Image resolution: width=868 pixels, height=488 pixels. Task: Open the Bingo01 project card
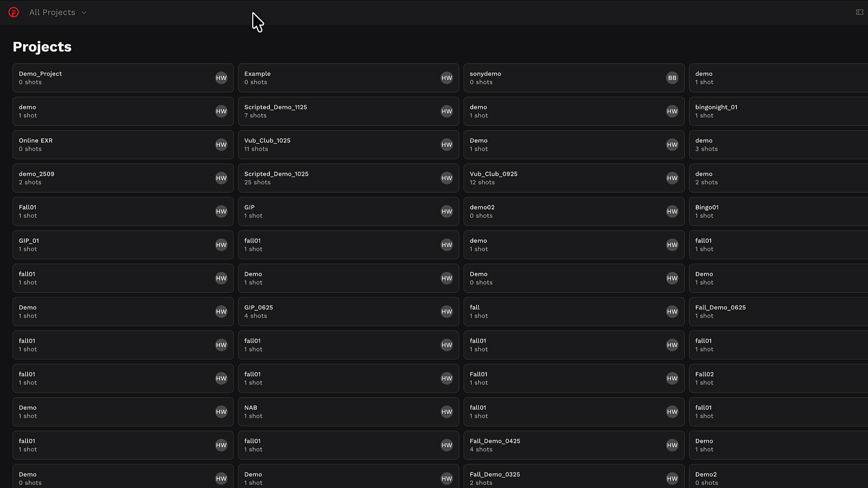pos(778,211)
